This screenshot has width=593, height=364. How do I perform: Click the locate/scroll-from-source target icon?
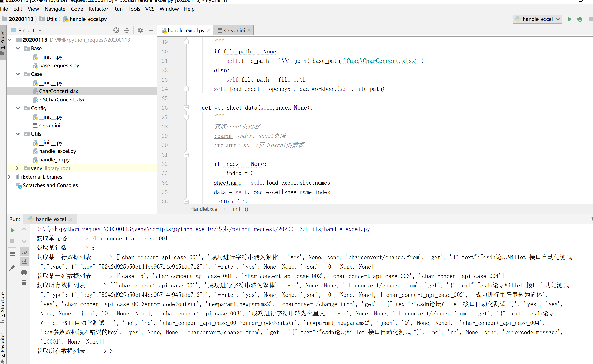(x=116, y=30)
